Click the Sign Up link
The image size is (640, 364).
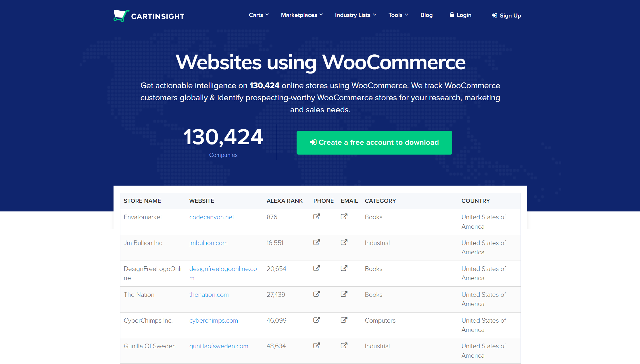(x=506, y=16)
